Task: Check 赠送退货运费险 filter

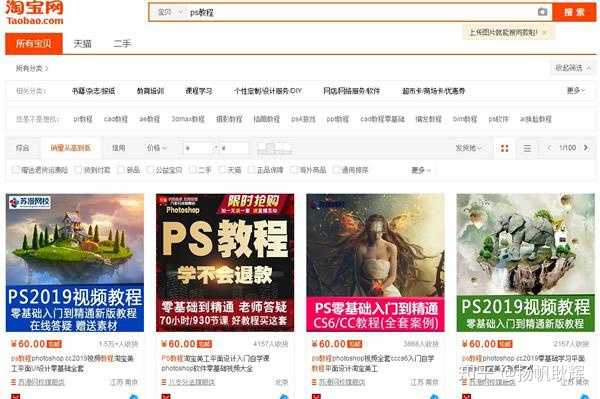Action: (16, 170)
